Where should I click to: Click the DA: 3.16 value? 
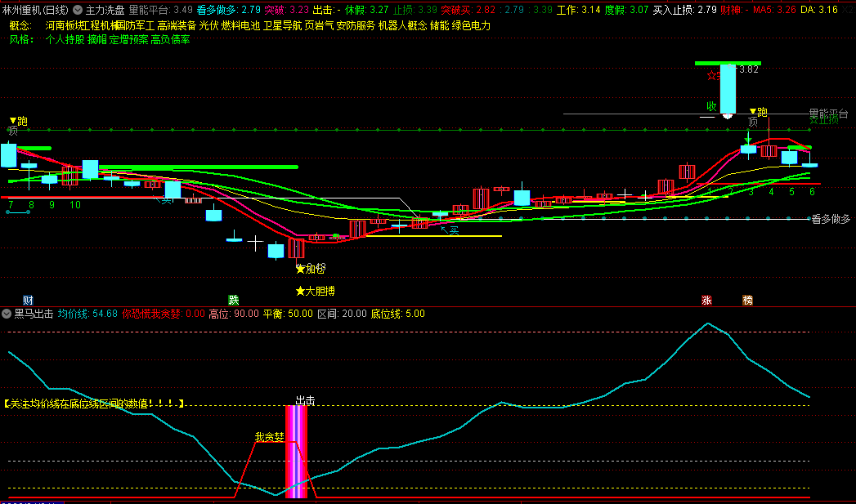point(819,10)
